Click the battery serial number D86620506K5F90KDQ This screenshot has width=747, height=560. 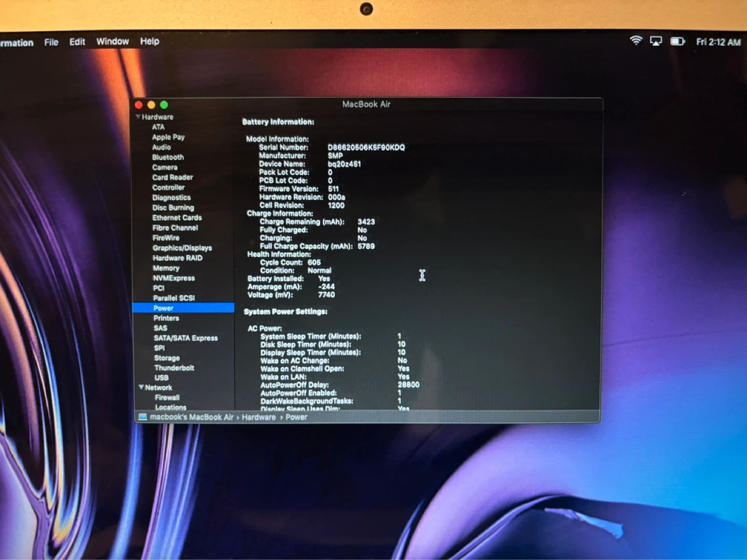tap(366, 148)
